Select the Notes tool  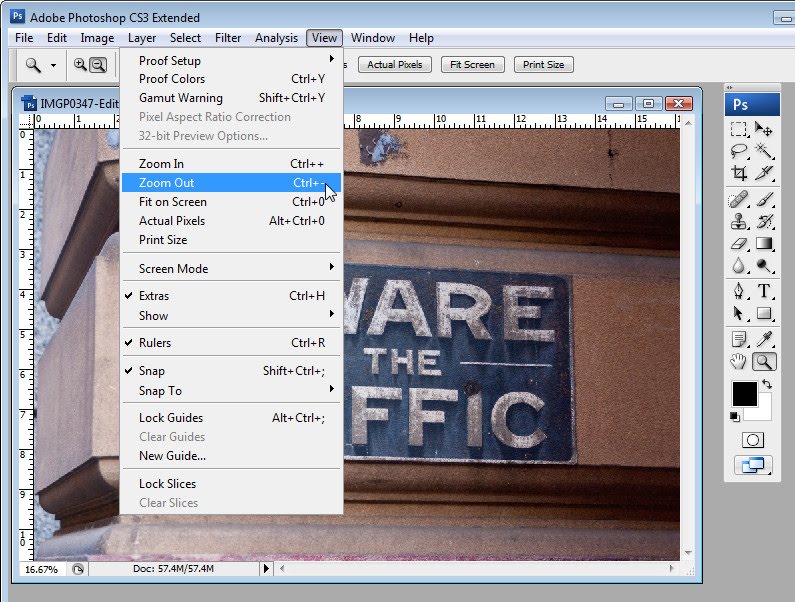tap(739, 339)
